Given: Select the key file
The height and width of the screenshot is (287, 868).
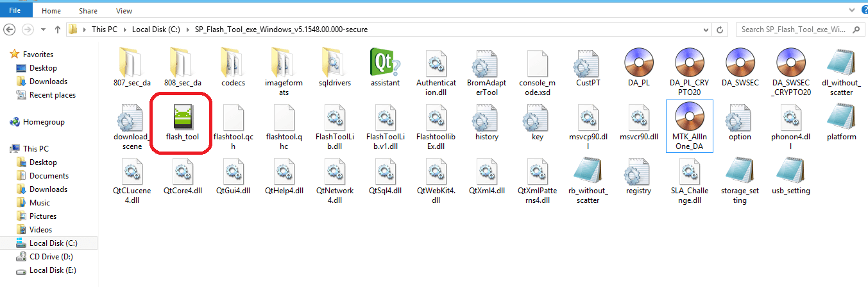Looking at the screenshot, I should point(537,123).
